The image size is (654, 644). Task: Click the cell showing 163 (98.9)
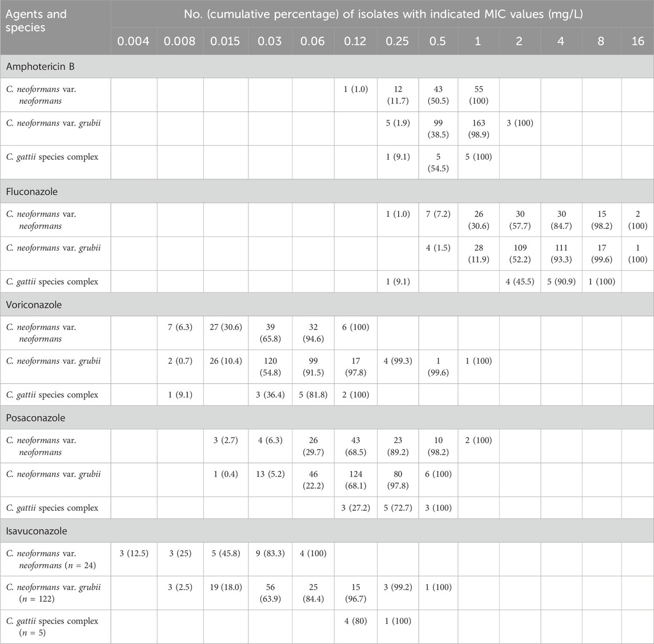(x=478, y=128)
